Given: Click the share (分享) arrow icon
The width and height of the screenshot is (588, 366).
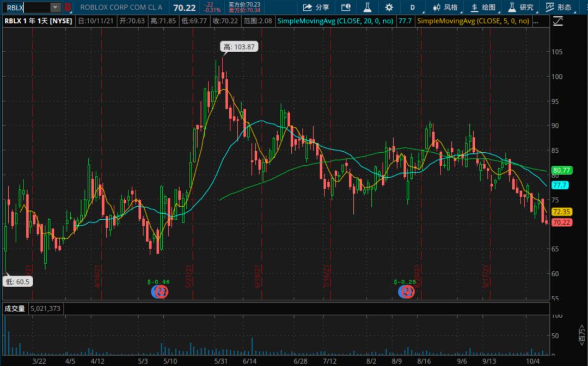Looking at the screenshot, I should click(308, 7).
